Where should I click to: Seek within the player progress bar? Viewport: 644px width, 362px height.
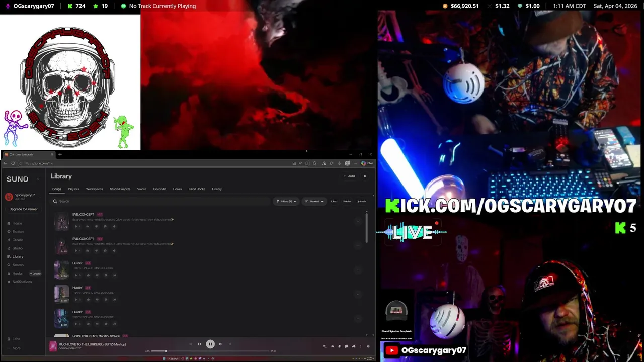210,351
